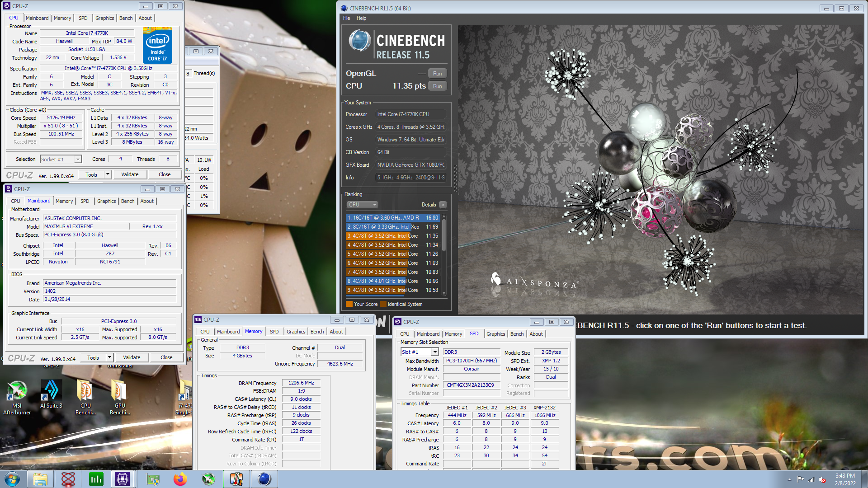Click the red atom-shaped taskbar icon
868x488 pixels.
(x=68, y=479)
